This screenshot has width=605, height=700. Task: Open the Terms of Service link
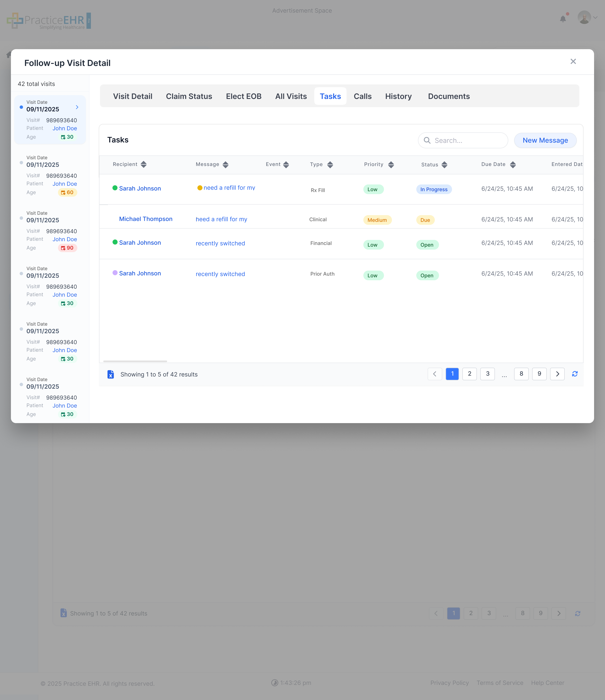500,683
